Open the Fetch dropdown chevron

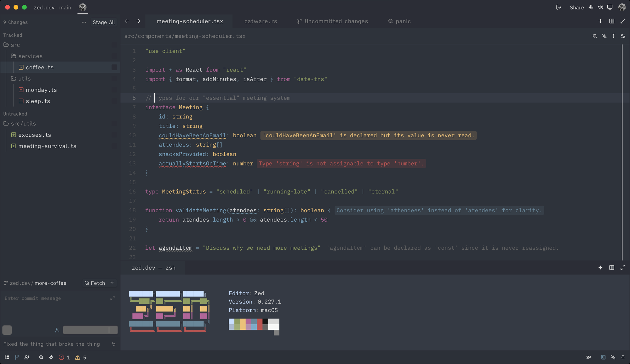[112, 283]
